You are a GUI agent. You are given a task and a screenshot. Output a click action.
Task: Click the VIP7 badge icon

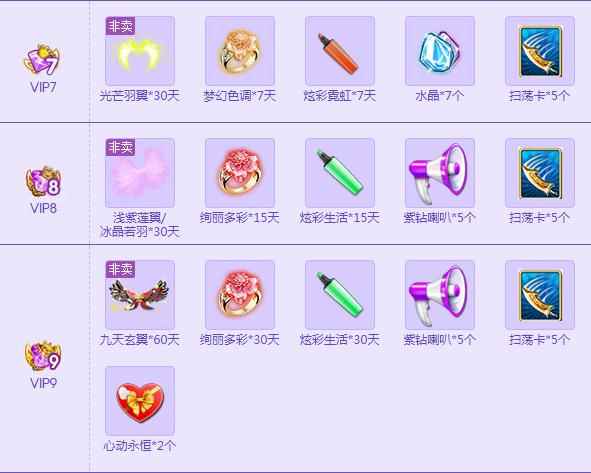(42, 60)
